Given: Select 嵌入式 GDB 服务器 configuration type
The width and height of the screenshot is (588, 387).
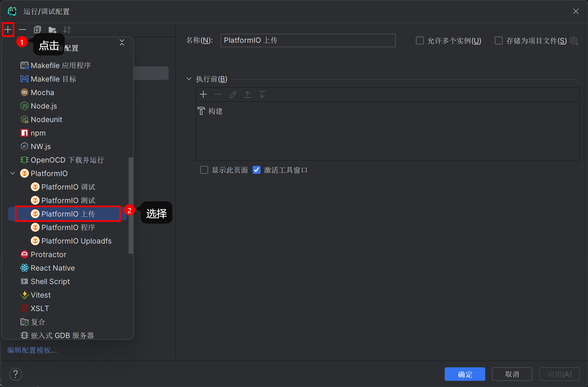Looking at the screenshot, I should click(68, 335).
